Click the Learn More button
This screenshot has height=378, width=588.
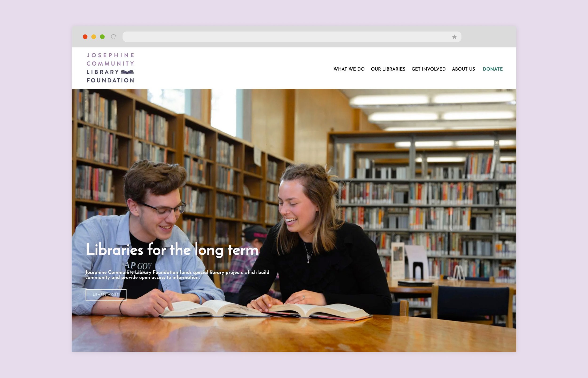pyautogui.click(x=106, y=294)
